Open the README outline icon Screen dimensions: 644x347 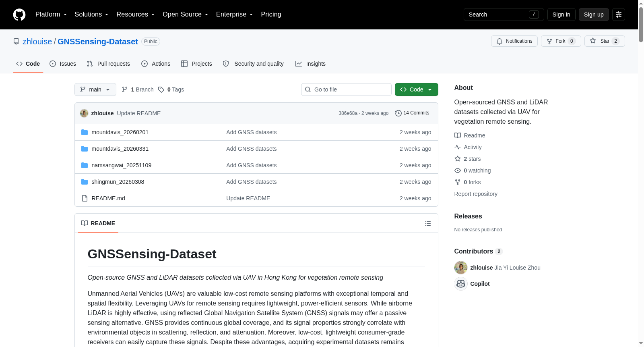(x=428, y=223)
